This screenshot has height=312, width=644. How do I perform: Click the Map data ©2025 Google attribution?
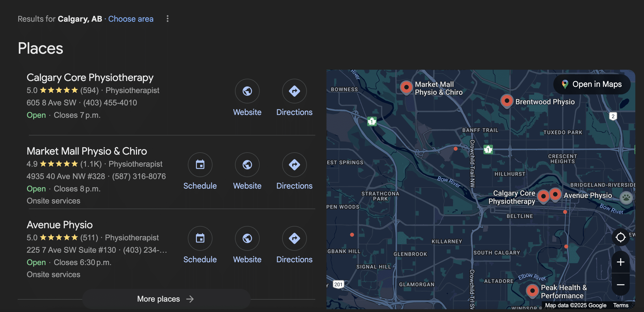[x=576, y=305]
